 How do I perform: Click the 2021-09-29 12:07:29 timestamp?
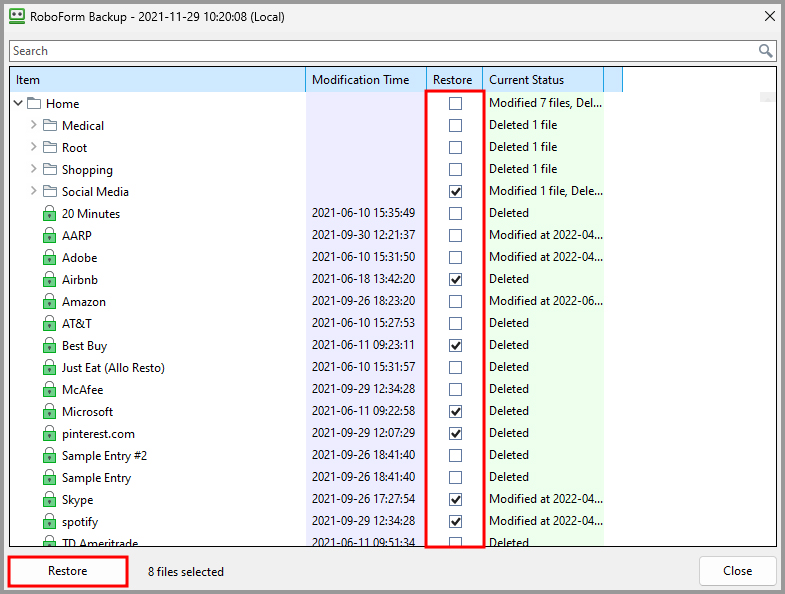(x=363, y=433)
